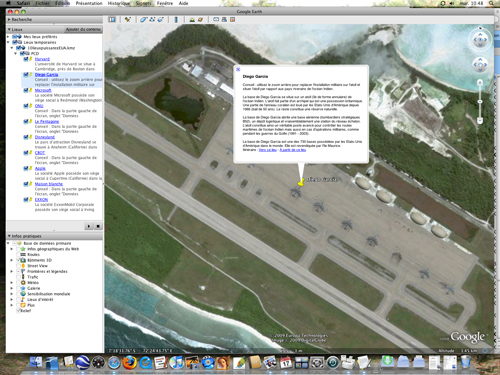Open the Historique menu
The image size is (500, 375).
pos(119,3)
